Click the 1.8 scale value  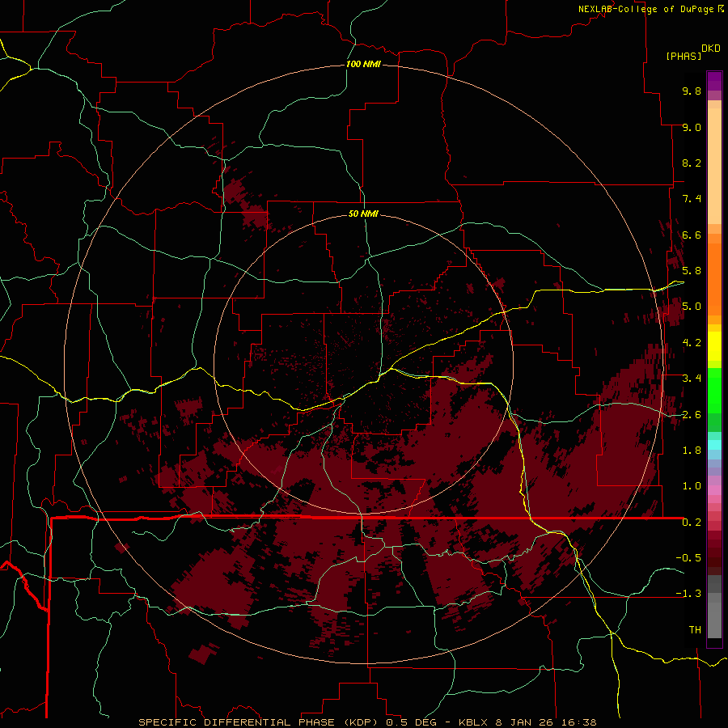point(692,451)
